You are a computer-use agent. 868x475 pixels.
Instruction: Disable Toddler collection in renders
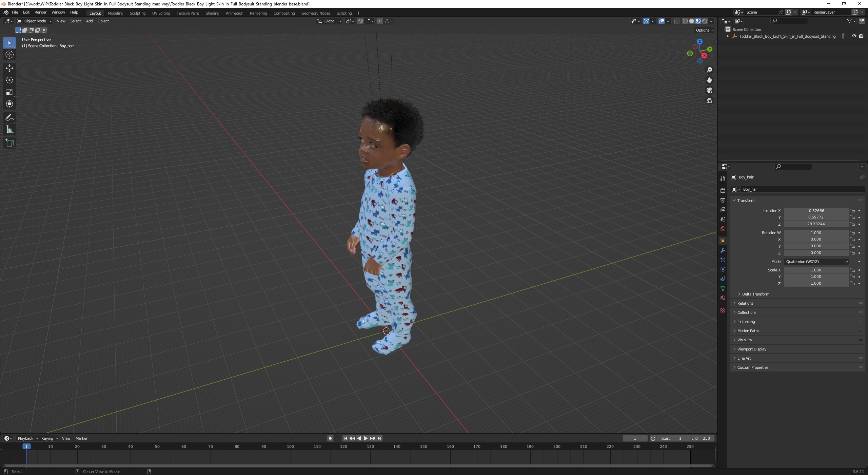(x=861, y=36)
